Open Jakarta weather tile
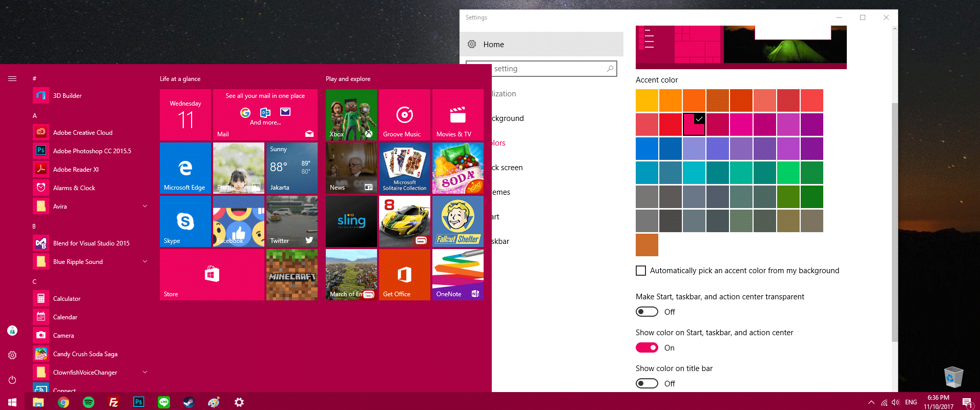The height and width of the screenshot is (410, 980). point(292,168)
